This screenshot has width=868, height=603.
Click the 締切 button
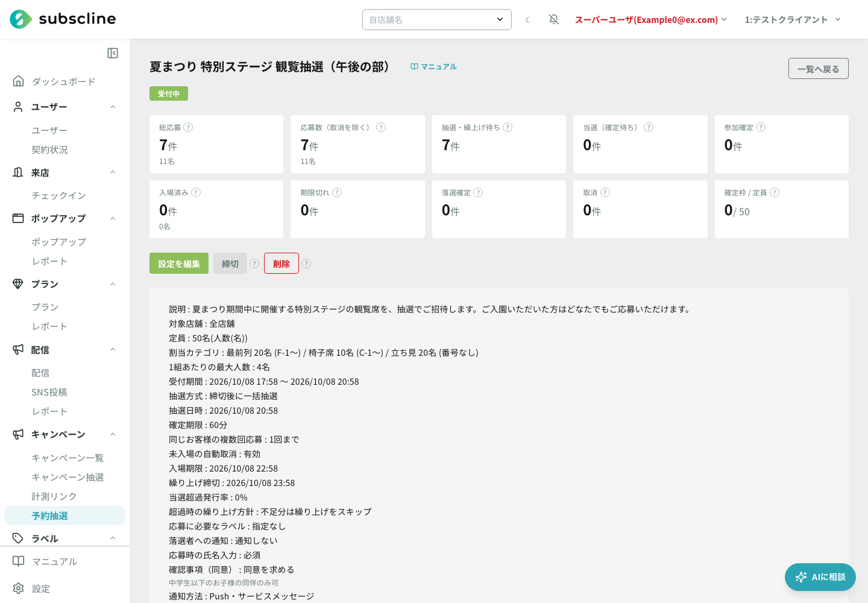(x=230, y=264)
